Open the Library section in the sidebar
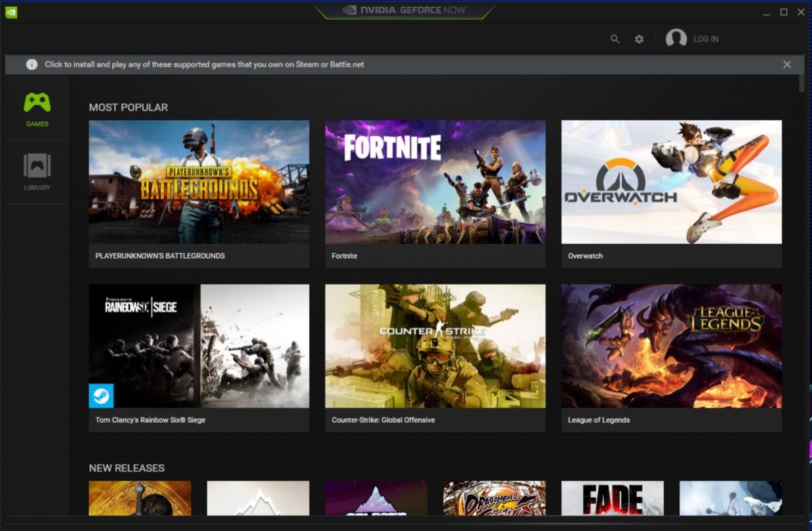Screen dimensions: 812x531 coord(37,172)
